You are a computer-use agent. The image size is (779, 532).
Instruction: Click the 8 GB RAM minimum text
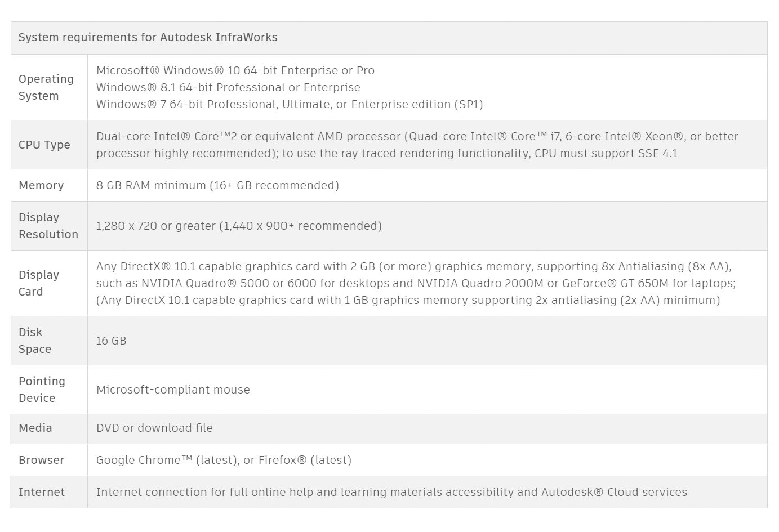tap(217, 186)
